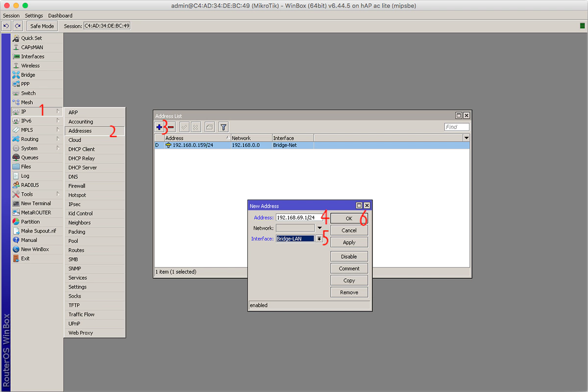This screenshot has width=588, height=392.
Task: Click OK in New Address dialog
Action: tap(349, 219)
